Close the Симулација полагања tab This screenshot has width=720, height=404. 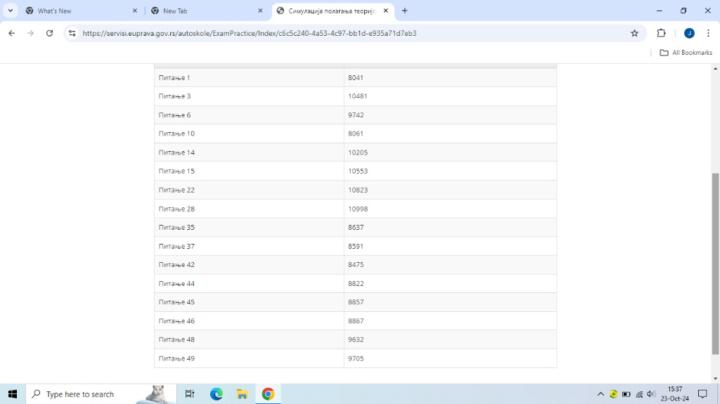[x=386, y=11]
